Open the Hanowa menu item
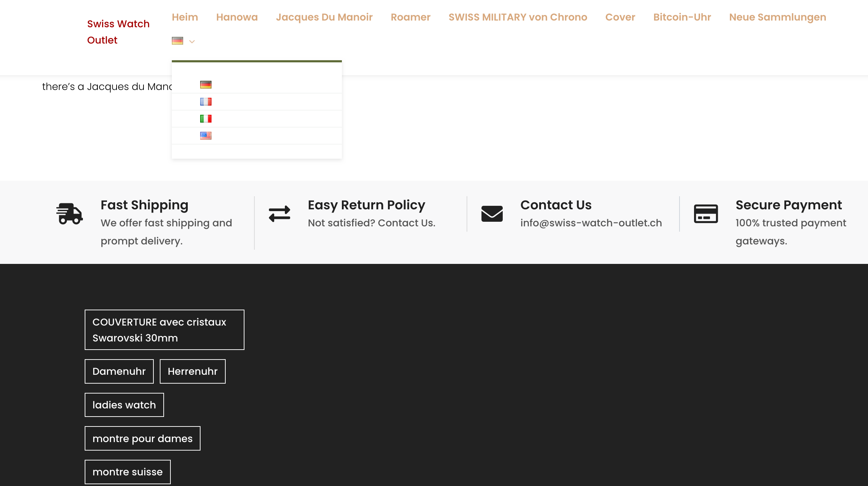The width and height of the screenshot is (868, 486). click(237, 17)
